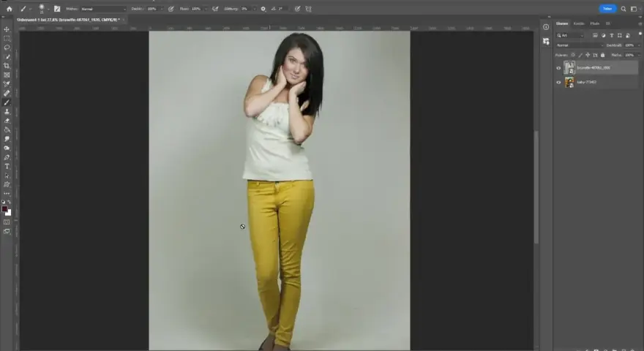Open the Deckkraft slider dropdown in options bar

(x=162, y=9)
